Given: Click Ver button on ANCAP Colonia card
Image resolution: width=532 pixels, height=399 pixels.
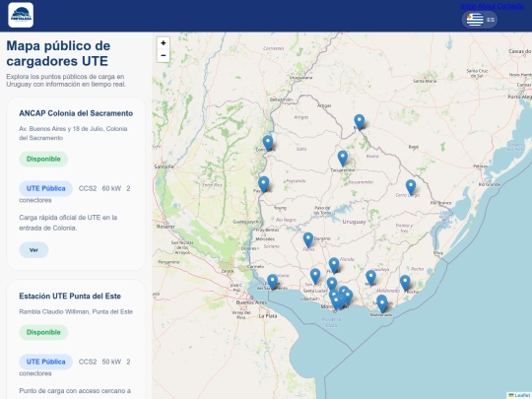Looking at the screenshot, I should pos(33,250).
